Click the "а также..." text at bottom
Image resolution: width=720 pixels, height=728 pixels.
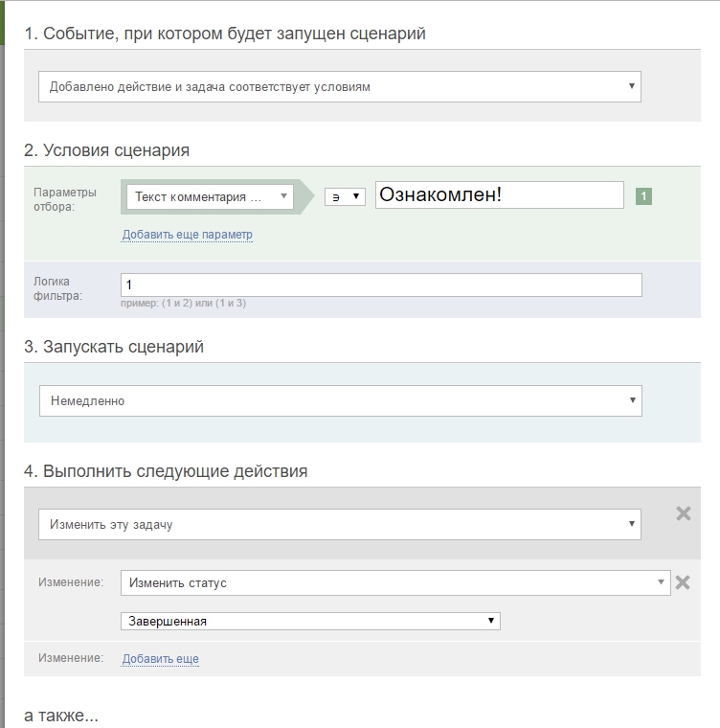click(61, 716)
